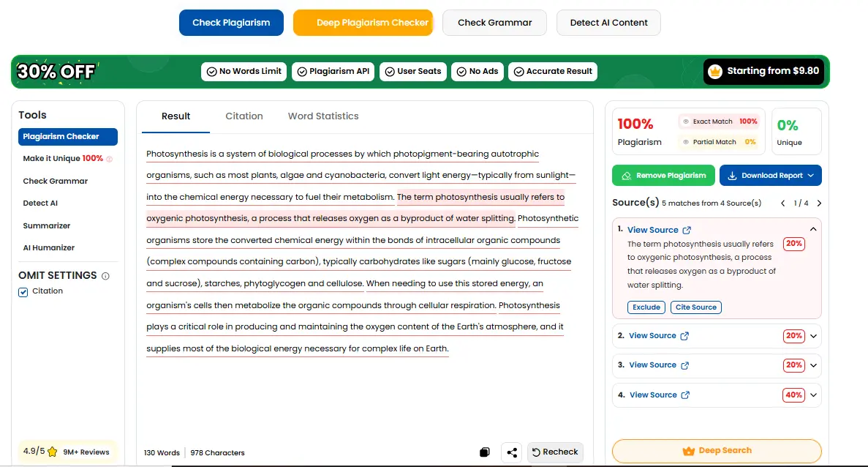Click the 30% OFF promo banner text
868x467 pixels.
point(56,72)
